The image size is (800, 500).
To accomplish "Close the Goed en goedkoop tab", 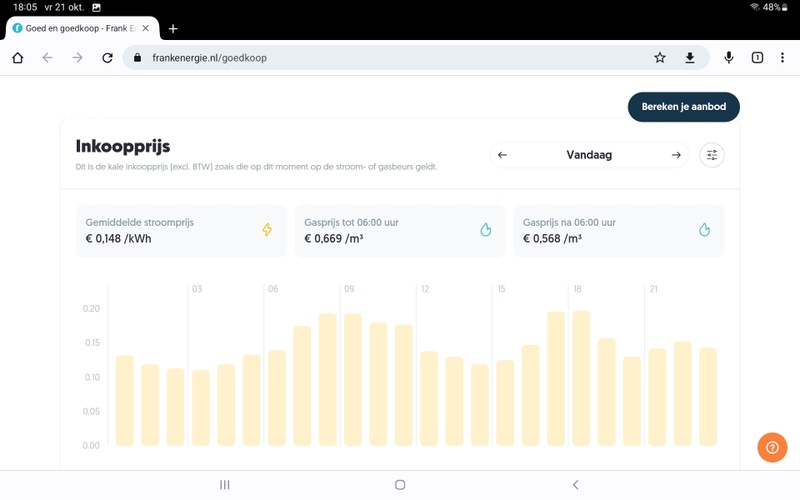I will point(145,29).
